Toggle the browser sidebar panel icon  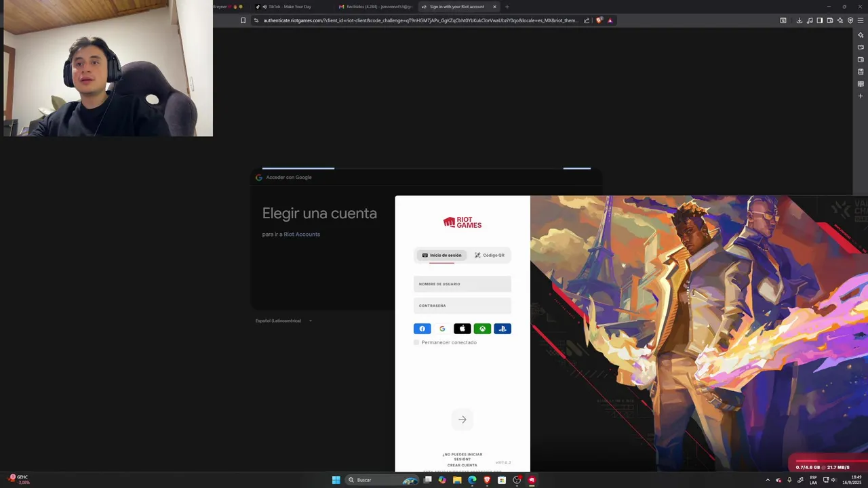pyautogui.click(x=820, y=20)
